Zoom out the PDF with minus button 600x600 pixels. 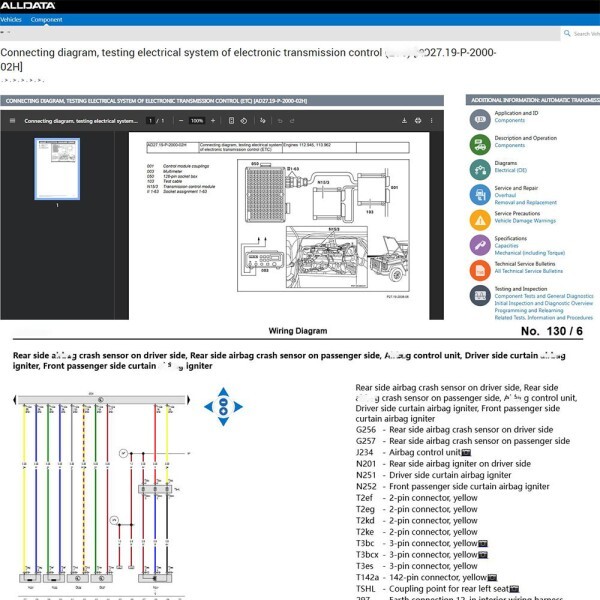(x=180, y=120)
